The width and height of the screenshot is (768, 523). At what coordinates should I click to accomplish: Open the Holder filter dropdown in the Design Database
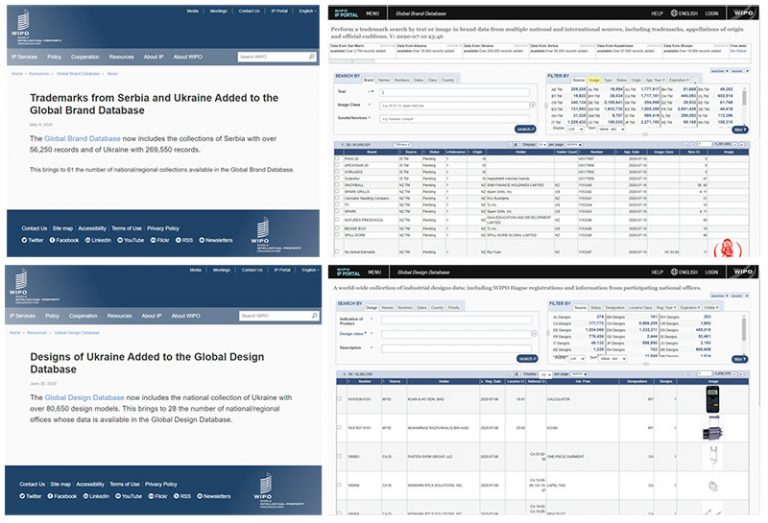pyautogui.click(x=711, y=308)
